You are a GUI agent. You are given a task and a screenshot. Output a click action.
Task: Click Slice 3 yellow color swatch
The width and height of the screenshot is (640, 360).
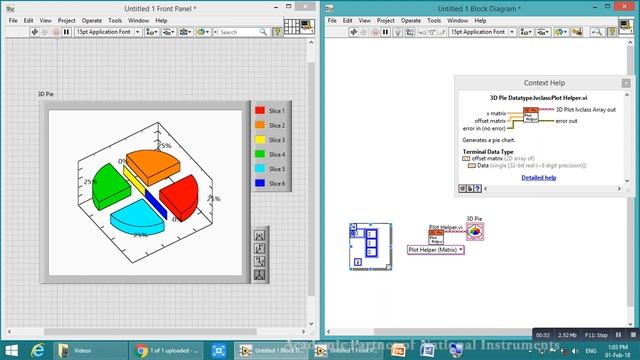tap(260, 140)
